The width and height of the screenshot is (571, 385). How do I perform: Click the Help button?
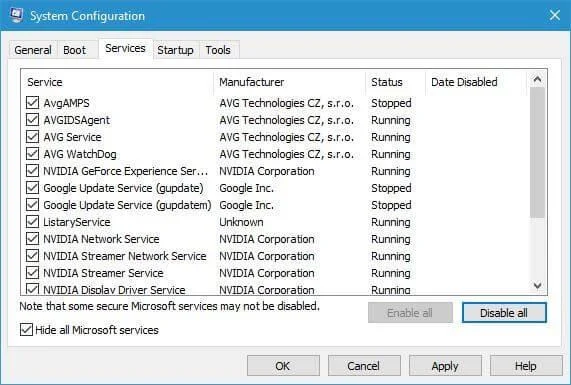click(526, 366)
